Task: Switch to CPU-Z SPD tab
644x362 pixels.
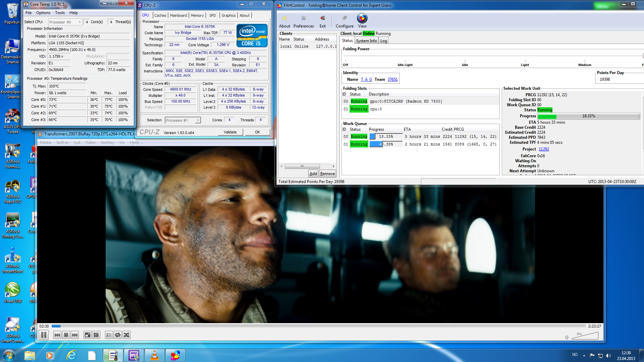Action: pos(212,15)
